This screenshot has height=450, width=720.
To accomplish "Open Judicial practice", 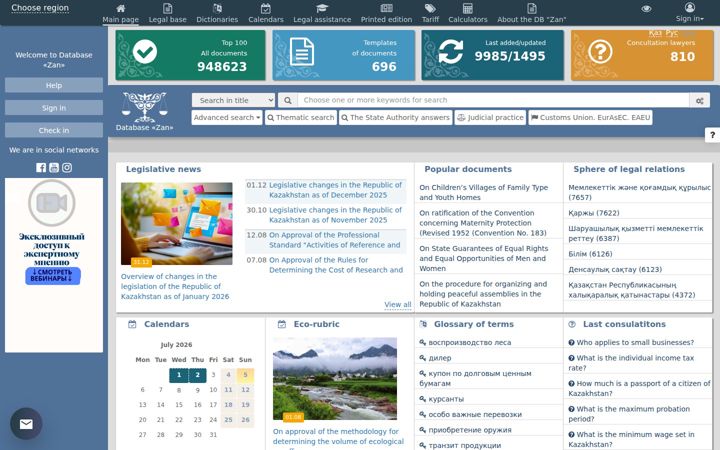I will click(490, 118).
